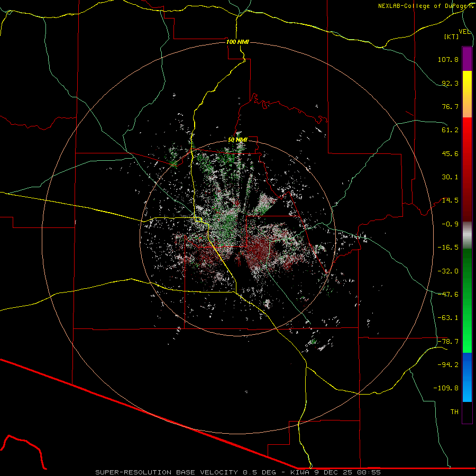This screenshot has height=476, width=476.
Task: Select the -16.5 scale value
Action: [x=448, y=248]
